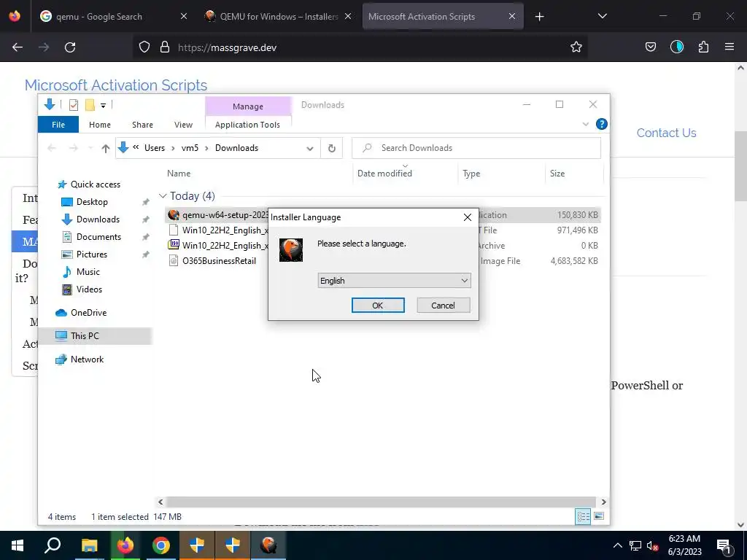Sort files by the Name column header
This screenshot has height=560, width=747.
point(179,174)
